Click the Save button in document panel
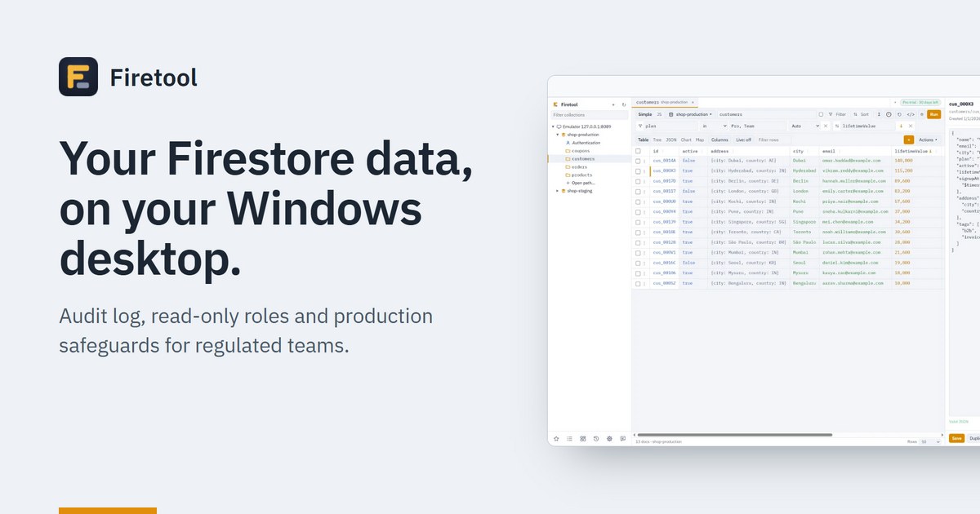Image resolution: width=980 pixels, height=514 pixels. pos(956,438)
